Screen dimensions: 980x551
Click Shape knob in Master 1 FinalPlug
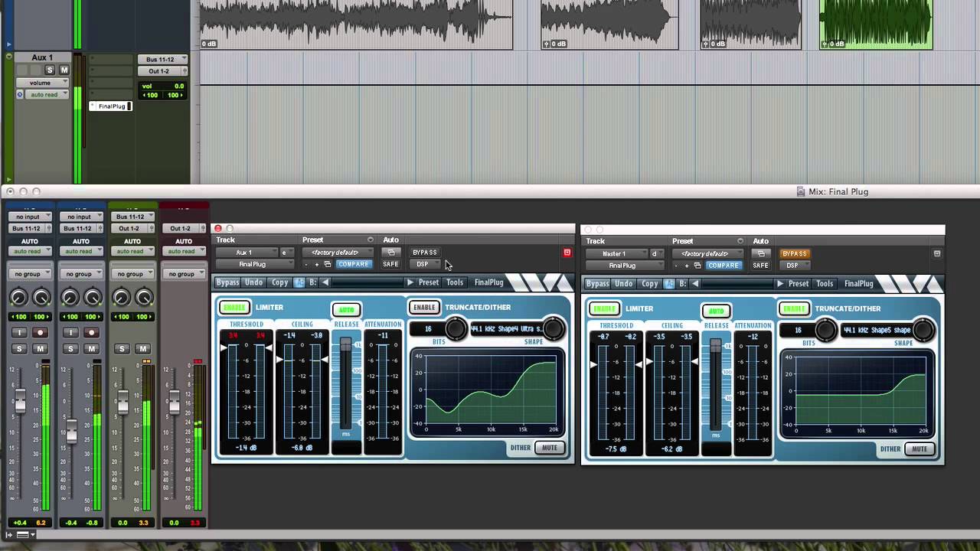click(923, 330)
